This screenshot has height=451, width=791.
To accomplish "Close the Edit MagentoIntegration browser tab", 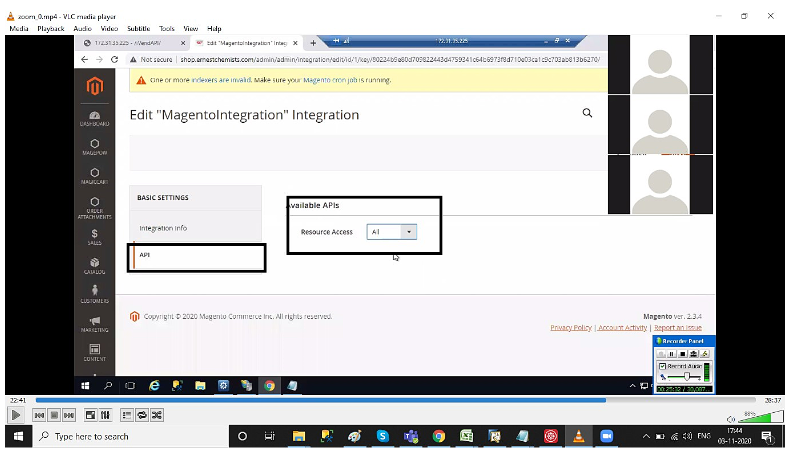I will pyautogui.click(x=296, y=43).
